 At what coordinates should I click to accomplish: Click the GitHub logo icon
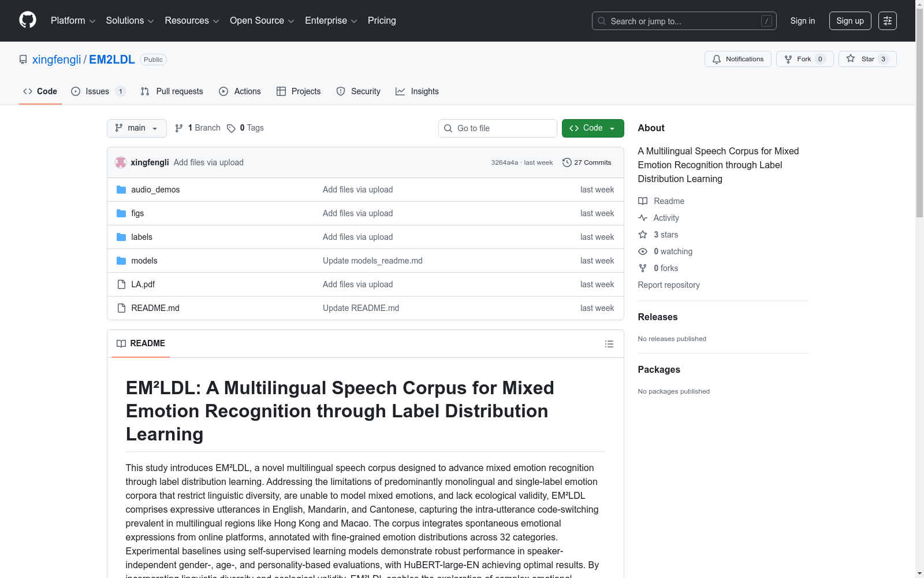point(28,20)
